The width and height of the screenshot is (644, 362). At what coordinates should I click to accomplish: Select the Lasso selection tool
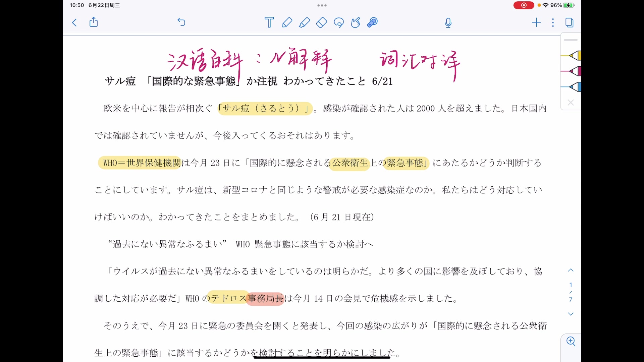tap(339, 22)
